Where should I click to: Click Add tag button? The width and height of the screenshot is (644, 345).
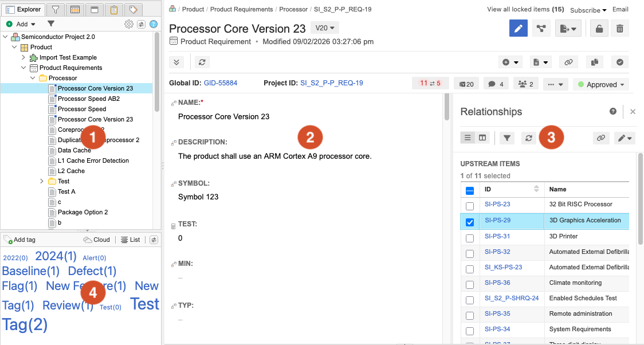pos(19,240)
